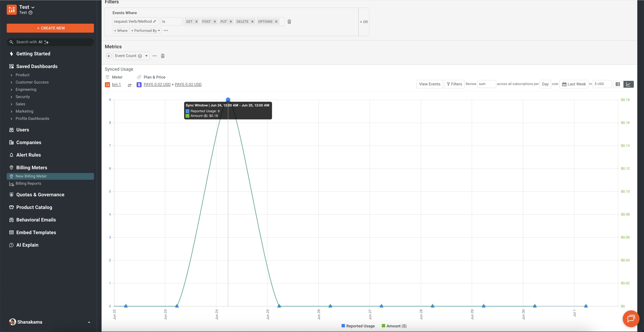The height and width of the screenshot is (332, 644).
Task: Open Product Catalog
Action: pyautogui.click(x=34, y=207)
